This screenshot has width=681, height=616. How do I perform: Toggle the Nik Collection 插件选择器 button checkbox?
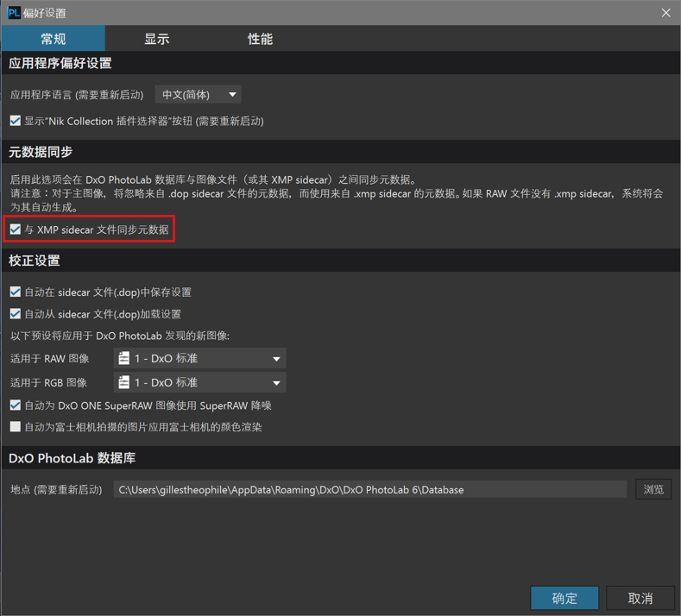[x=16, y=121]
